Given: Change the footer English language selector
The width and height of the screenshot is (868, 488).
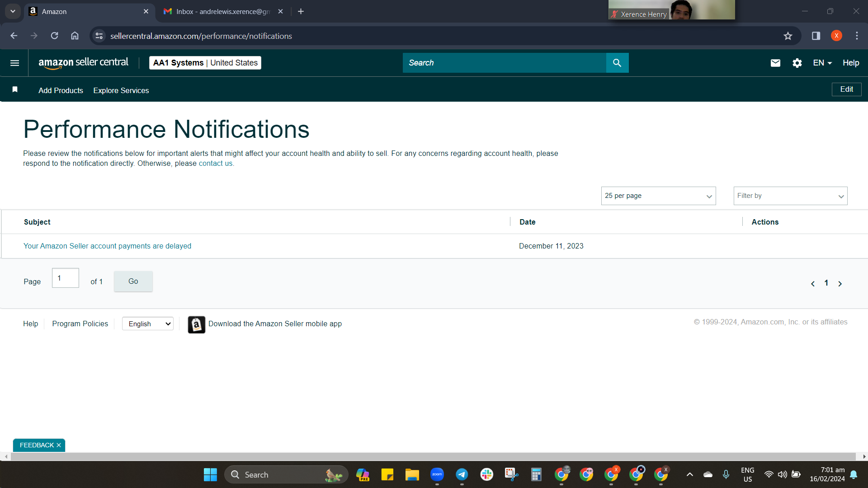Looking at the screenshot, I should coord(148,324).
